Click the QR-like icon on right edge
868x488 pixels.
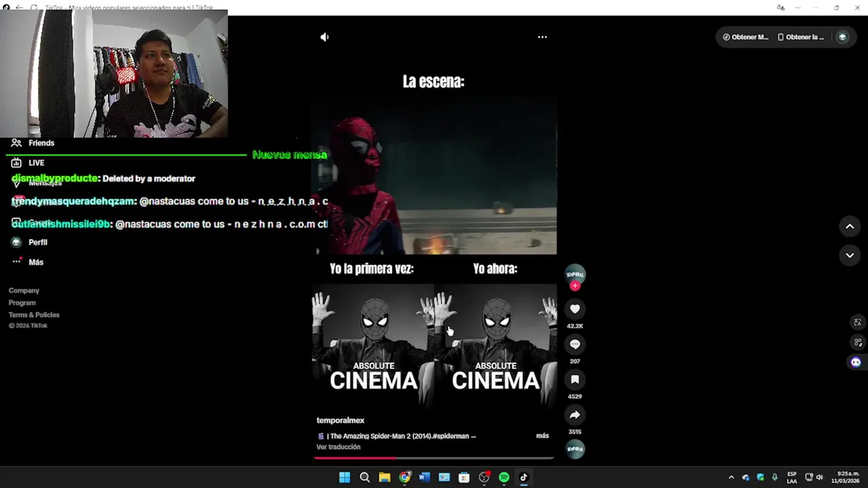point(857,342)
